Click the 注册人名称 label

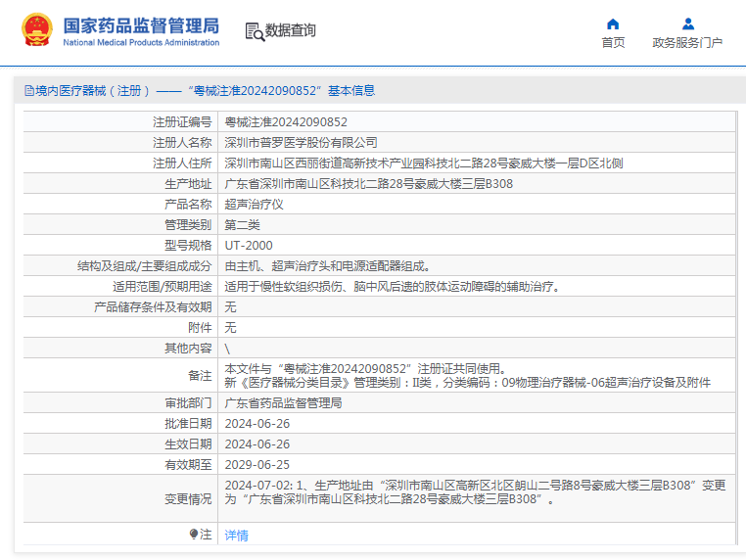coord(182,143)
